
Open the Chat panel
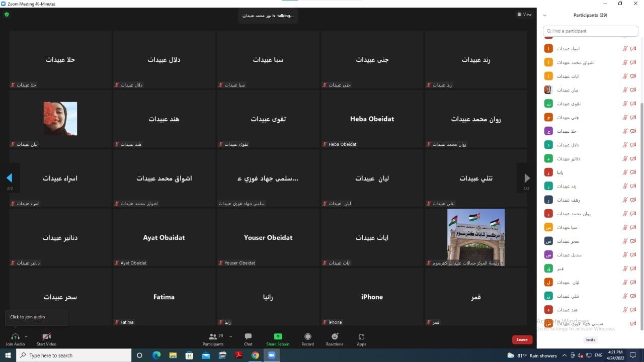(x=248, y=336)
